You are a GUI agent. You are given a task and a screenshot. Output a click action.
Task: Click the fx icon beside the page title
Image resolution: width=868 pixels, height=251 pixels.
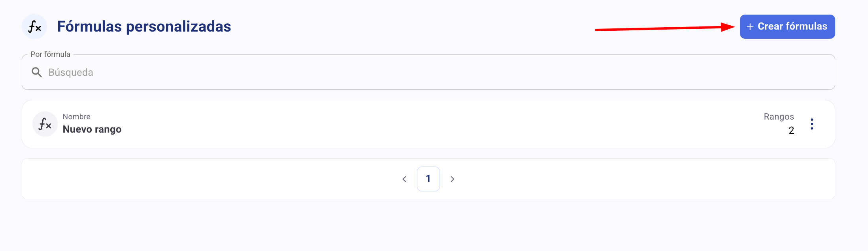[x=34, y=26]
